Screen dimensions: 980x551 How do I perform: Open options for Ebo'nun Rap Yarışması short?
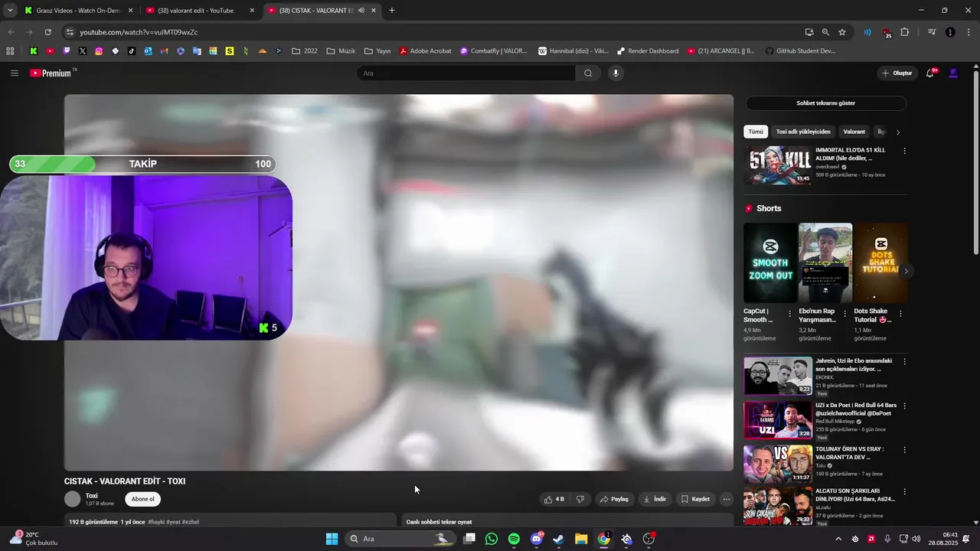[x=845, y=315]
